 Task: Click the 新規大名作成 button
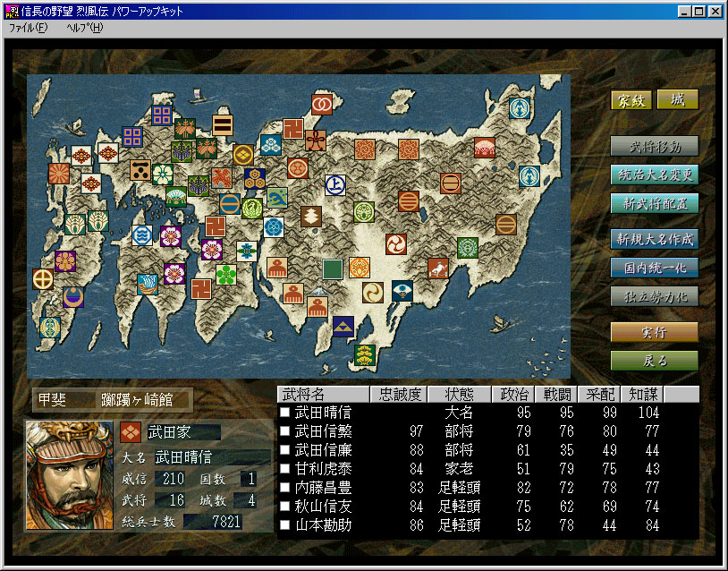pos(654,239)
